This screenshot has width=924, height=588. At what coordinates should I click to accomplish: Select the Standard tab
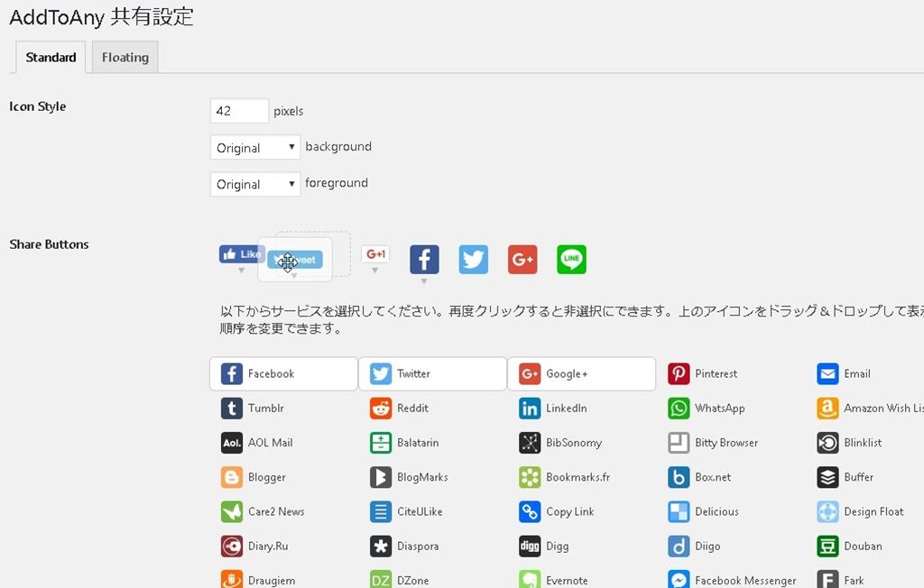pos(51,58)
